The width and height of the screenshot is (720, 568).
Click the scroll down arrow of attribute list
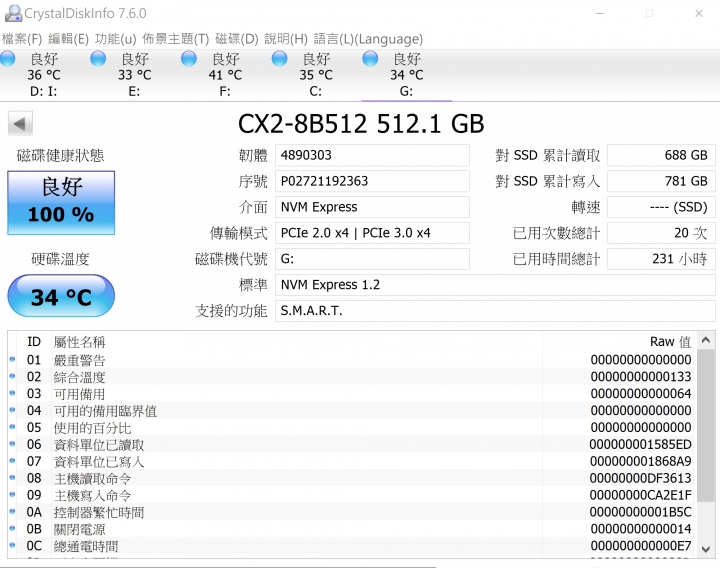click(706, 549)
